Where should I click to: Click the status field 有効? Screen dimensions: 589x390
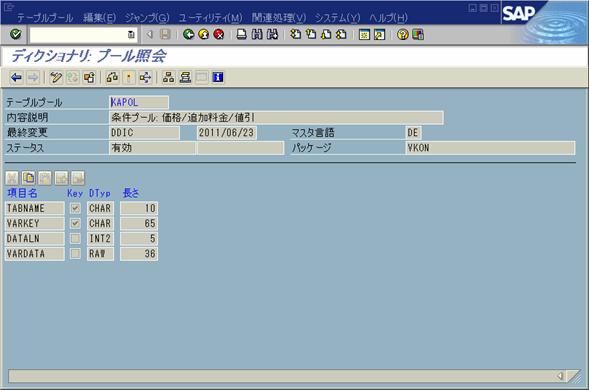pos(152,148)
